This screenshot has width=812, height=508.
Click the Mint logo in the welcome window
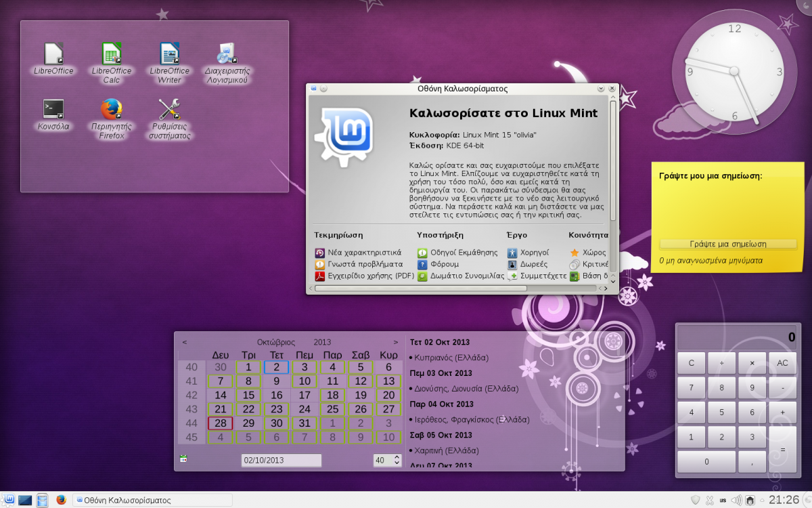coord(344,137)
